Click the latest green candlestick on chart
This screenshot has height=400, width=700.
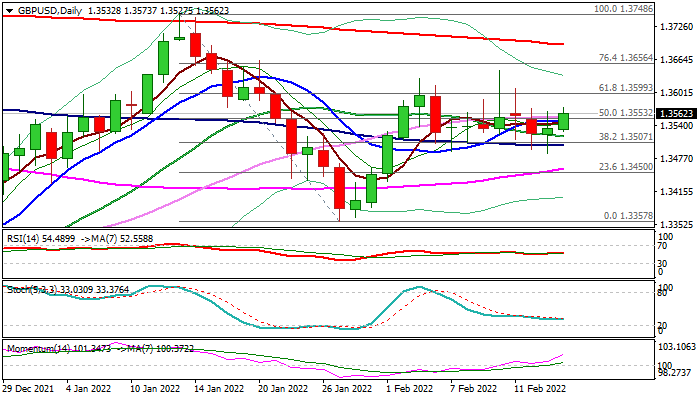pyautogui.click(x=564, y=121)
